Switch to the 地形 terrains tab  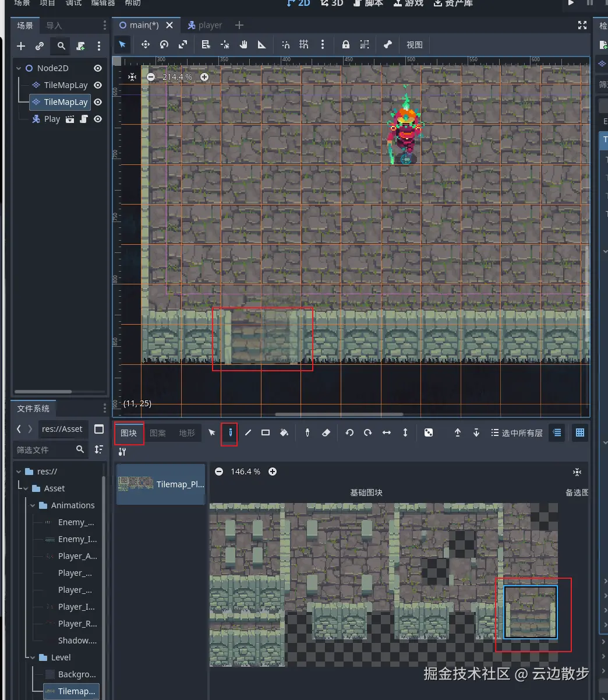(187, 433)
